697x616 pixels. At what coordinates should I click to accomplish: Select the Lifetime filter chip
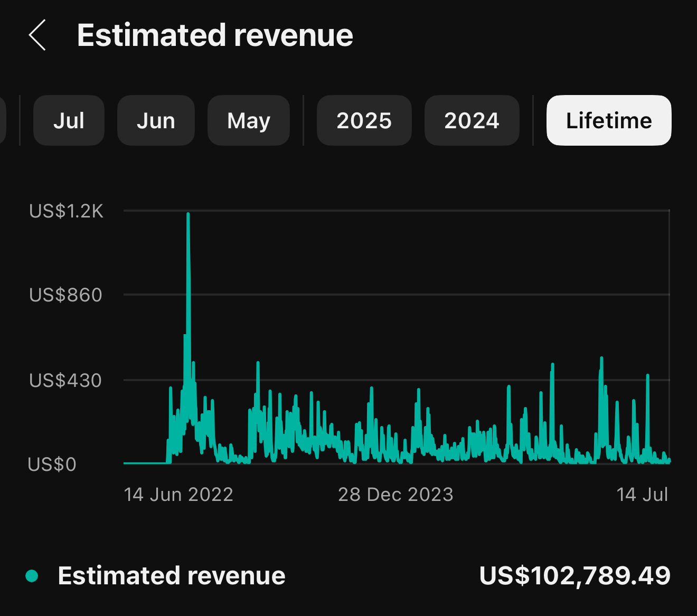click(608, 120)
